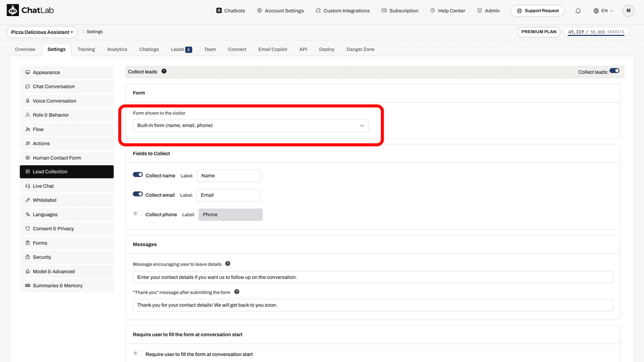Switch to the Overview tab

point(25,49)
